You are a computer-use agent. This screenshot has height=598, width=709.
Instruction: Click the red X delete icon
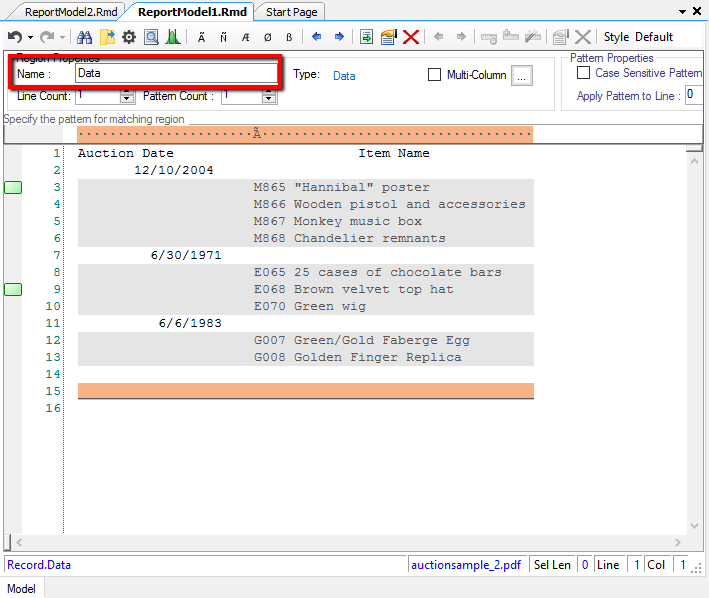point(410,37)
